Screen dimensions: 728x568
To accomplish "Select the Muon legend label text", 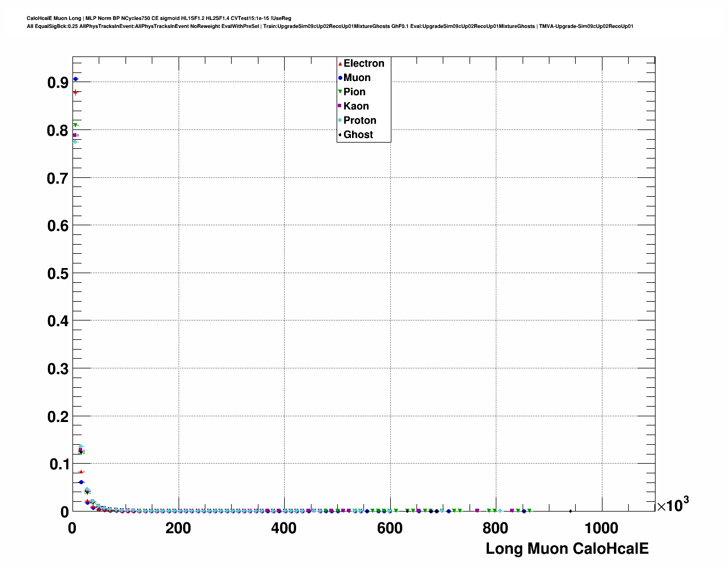I will tap(357, 78).
